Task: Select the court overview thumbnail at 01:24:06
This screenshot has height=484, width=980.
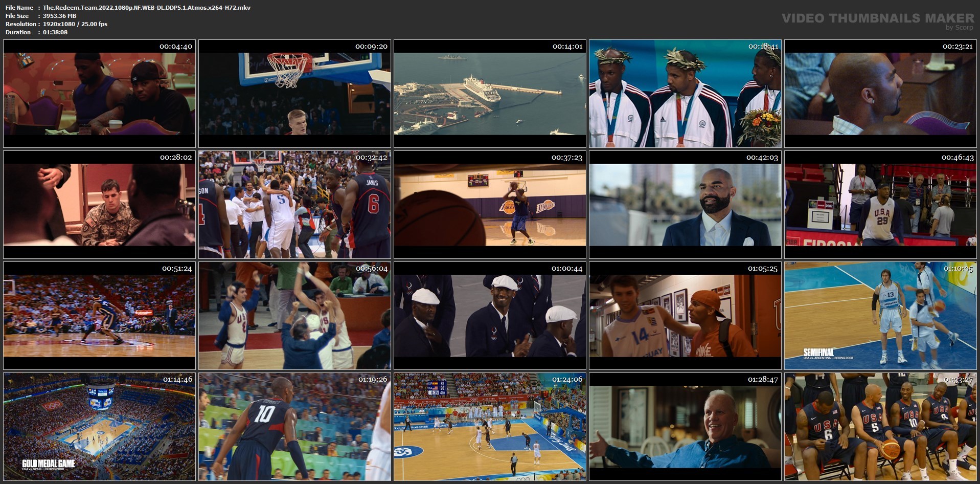Action: (490, 427)
